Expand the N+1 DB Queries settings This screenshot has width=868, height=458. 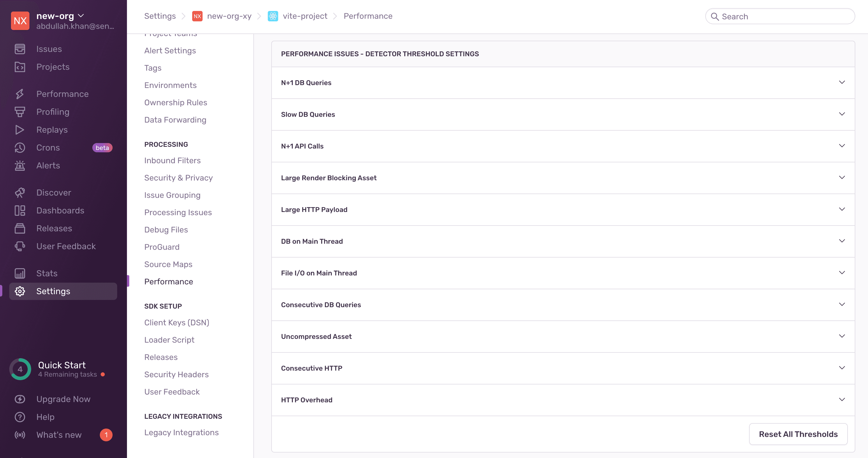coord(842,82)
